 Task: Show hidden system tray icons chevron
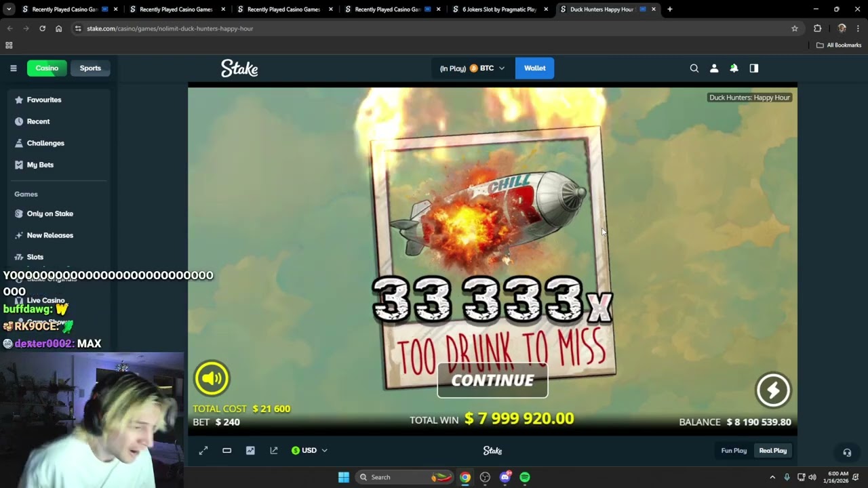772,477
